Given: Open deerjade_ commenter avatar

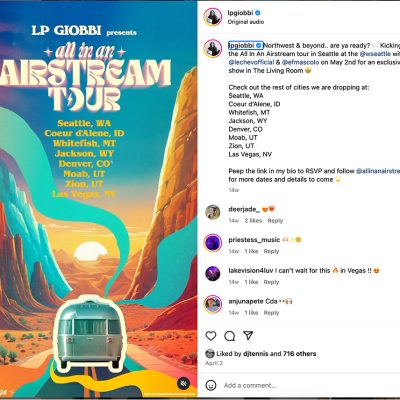Looking at the screenshot, I should (213, 212).
